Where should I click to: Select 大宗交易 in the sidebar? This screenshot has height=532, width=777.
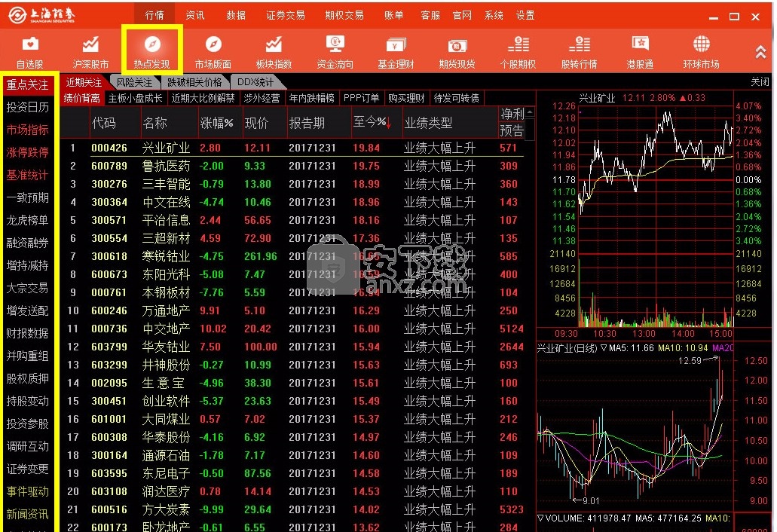(x=28, y=288)
